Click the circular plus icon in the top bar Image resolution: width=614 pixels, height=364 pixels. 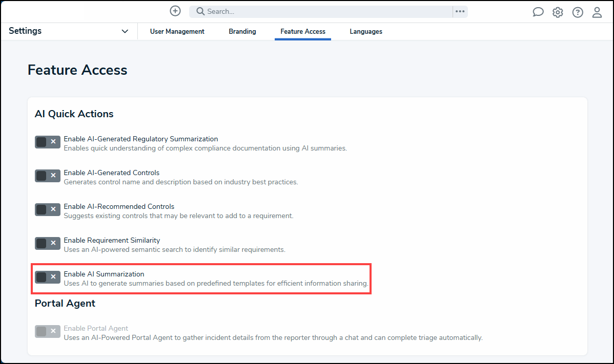pos(175,11)
